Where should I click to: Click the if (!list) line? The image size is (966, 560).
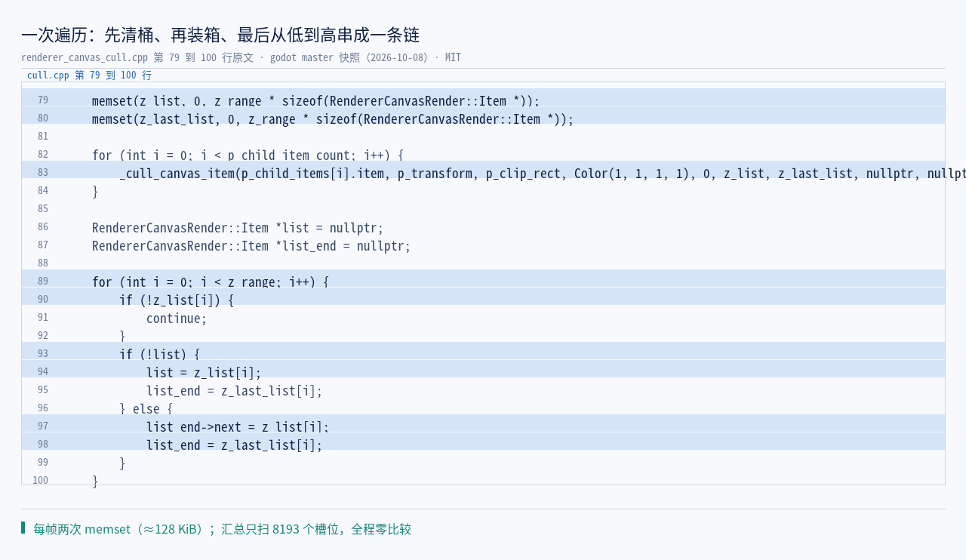159,354
